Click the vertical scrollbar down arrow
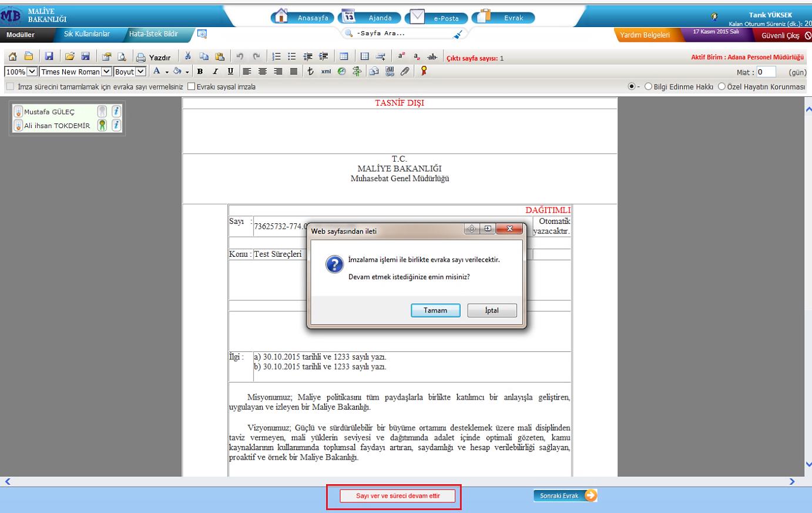 808,464
